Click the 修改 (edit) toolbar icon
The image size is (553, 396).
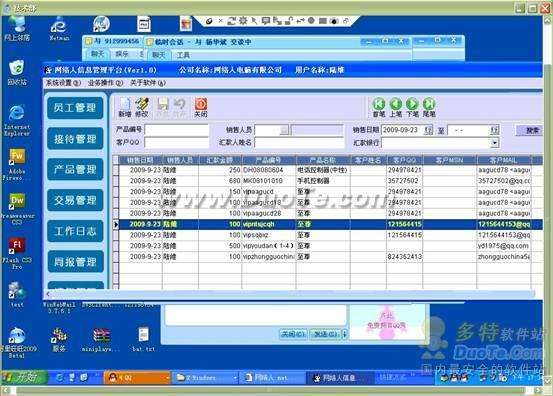142,108
